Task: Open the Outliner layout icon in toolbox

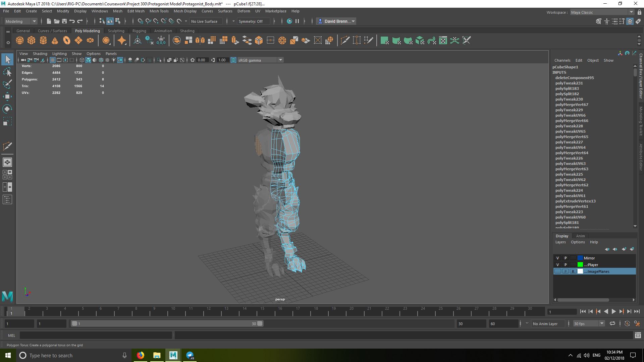Action: pyautogui.click(x=7, y=200)
